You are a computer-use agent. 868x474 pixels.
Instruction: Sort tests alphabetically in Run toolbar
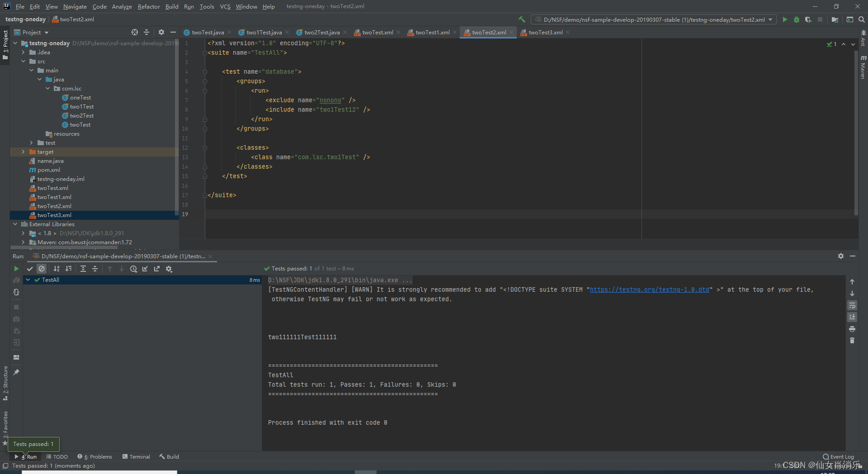coord(57,269)
